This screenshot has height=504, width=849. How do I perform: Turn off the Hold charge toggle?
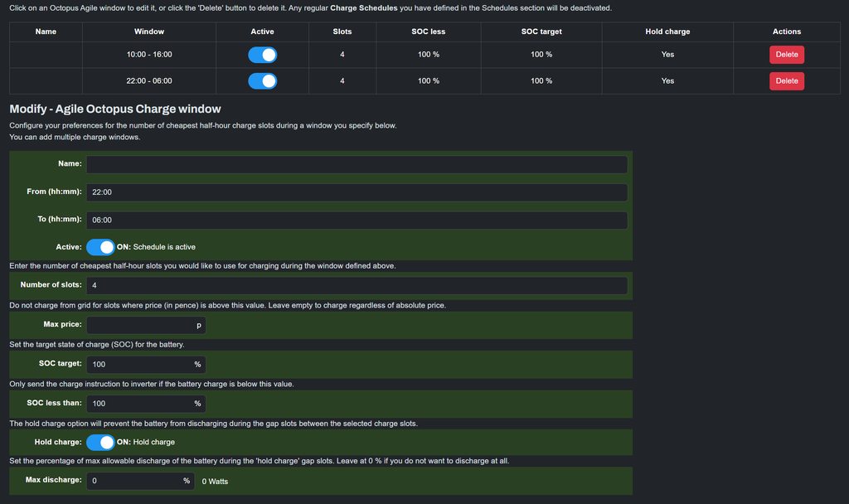[x=100, y=443]
